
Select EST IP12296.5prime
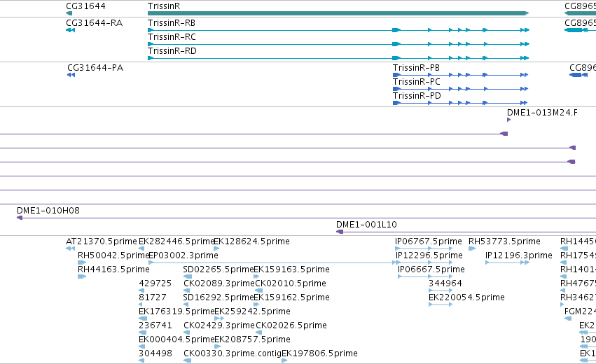pyautogui.click(x=429, y=255)
